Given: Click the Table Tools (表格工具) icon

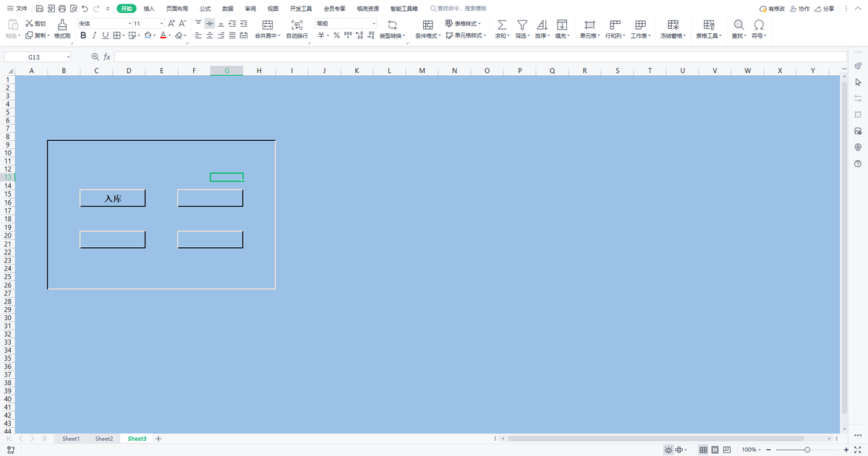Looking at the screenshot, I should point(709,25).
